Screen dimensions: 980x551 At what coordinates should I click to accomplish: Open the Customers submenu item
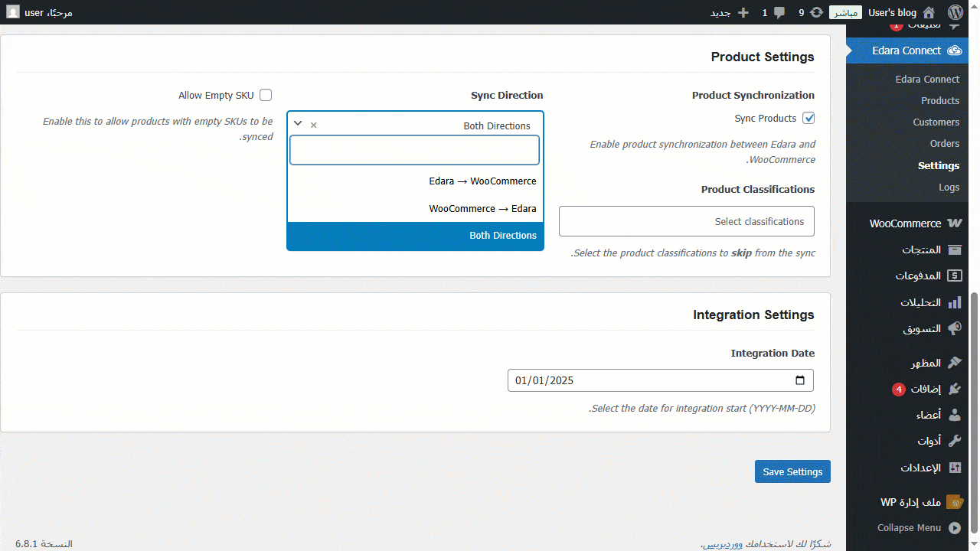click(x=936, y=122)
